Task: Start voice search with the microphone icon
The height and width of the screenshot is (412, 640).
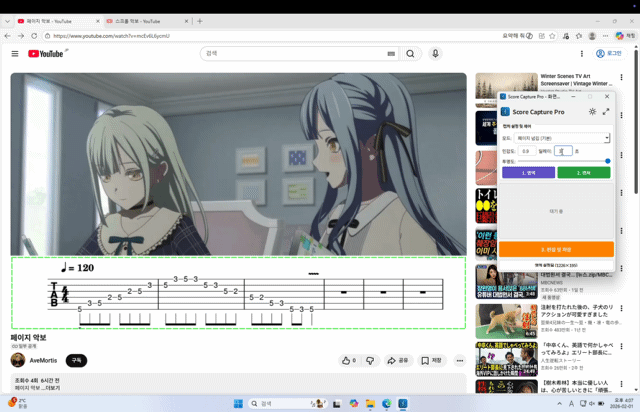Action: [435, 54]
